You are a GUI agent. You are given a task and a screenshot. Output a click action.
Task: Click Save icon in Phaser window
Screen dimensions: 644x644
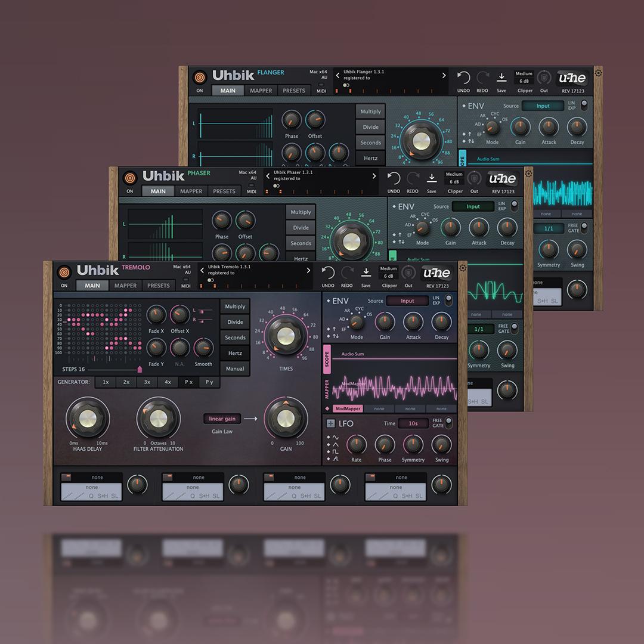432,178
